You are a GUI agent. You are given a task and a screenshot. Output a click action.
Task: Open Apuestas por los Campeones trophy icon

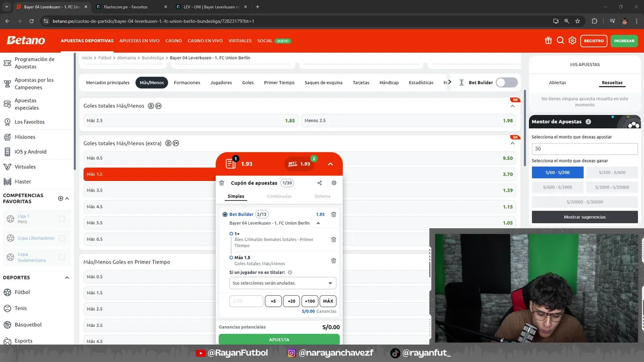[8, 83]
